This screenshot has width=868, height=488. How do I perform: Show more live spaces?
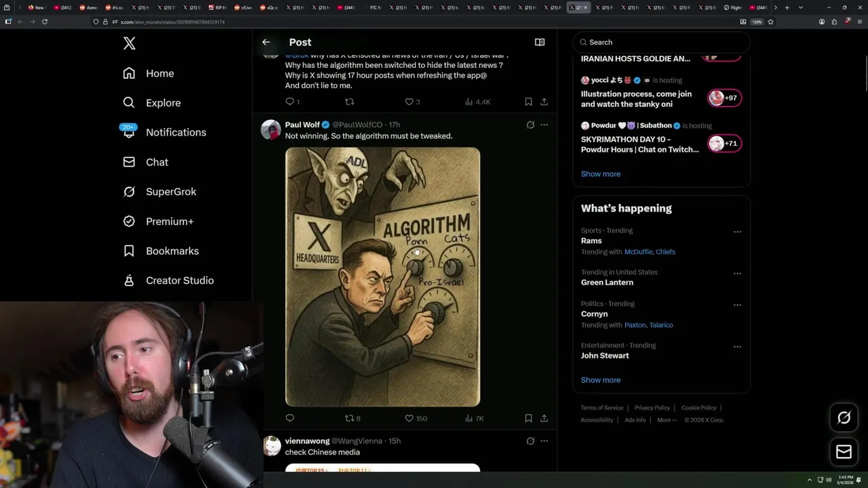click(600, 174)
